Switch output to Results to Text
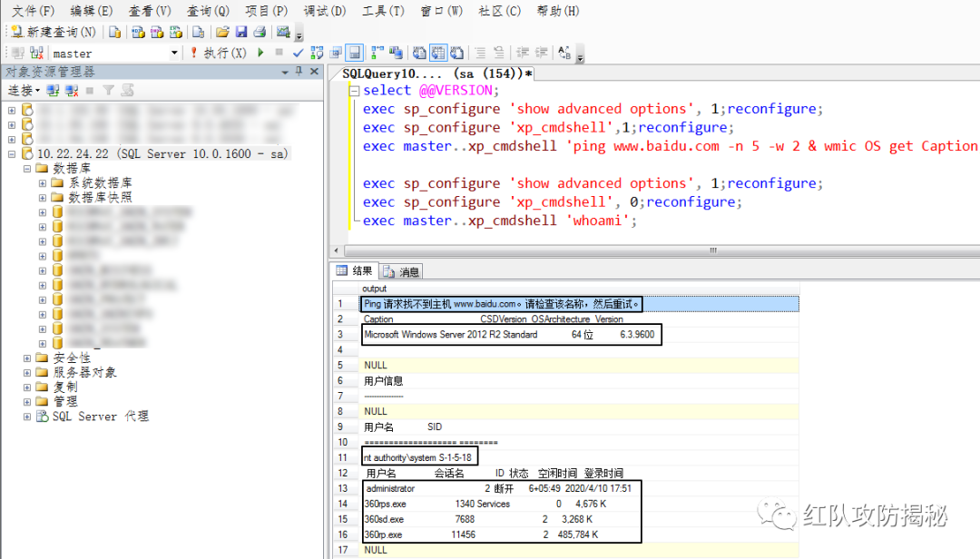Viewport: 980px width, 559px height. [x=419, y=54]
